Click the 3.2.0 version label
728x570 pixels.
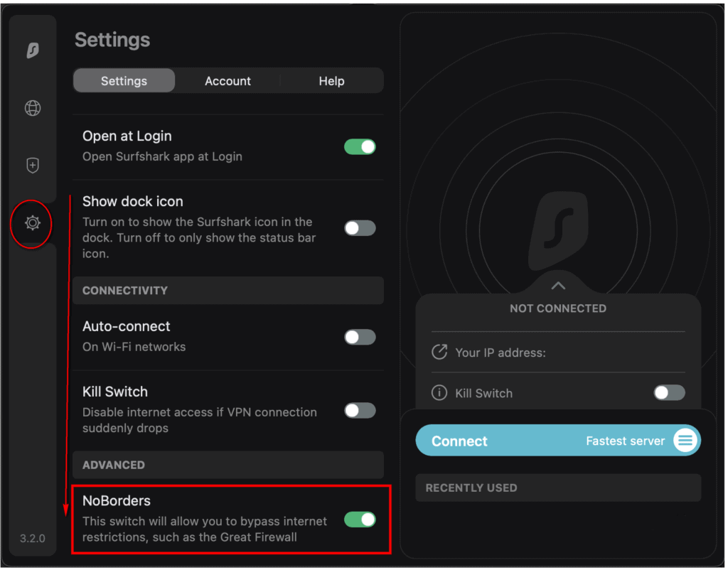click(x=32, y=538)
